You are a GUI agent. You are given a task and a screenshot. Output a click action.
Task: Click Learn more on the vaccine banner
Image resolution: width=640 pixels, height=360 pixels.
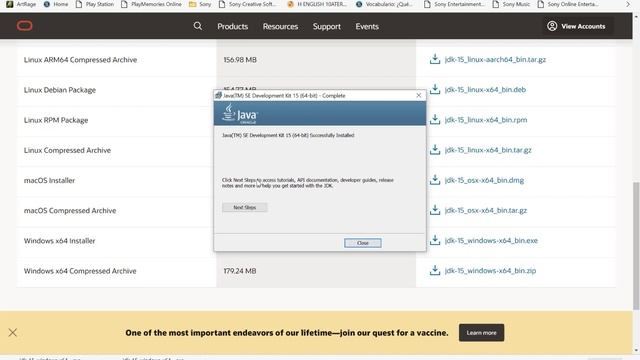(481, 333)
